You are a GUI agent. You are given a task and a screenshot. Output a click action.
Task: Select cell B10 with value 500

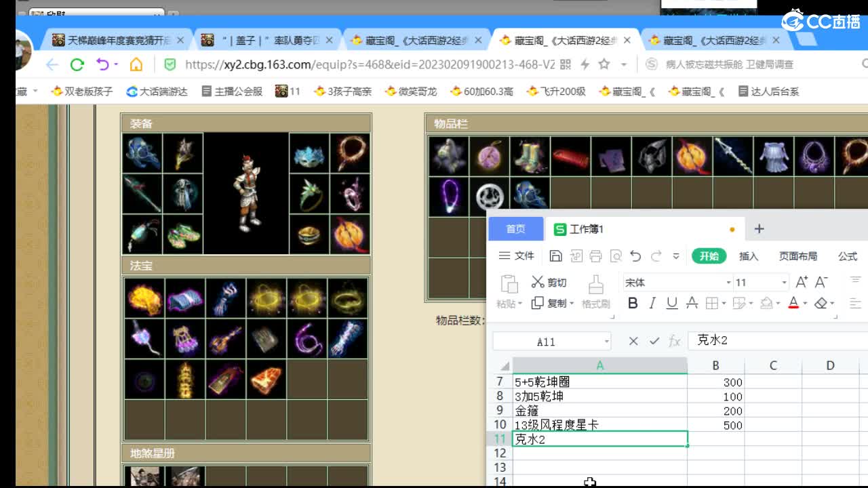click(x=715, y=425)
